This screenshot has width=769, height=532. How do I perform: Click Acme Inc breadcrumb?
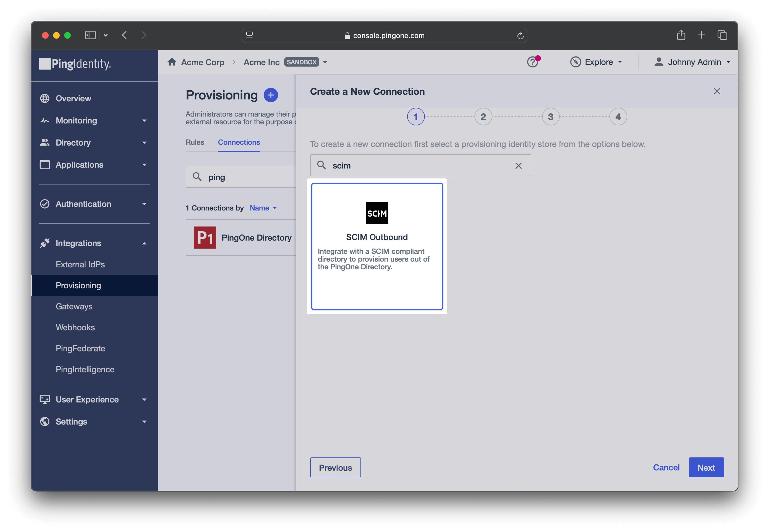coord(261,62)
